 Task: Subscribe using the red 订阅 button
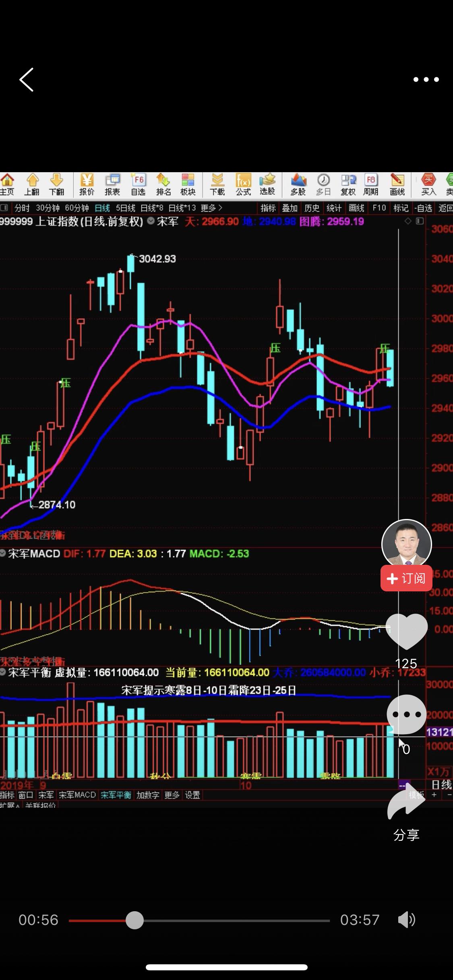coord(406,578)
